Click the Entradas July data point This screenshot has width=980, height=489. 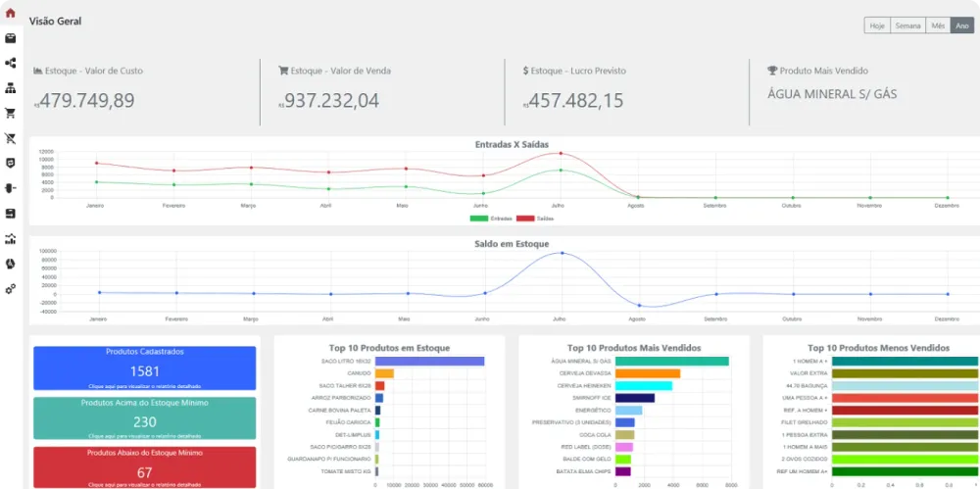click(x=561, y=171)
